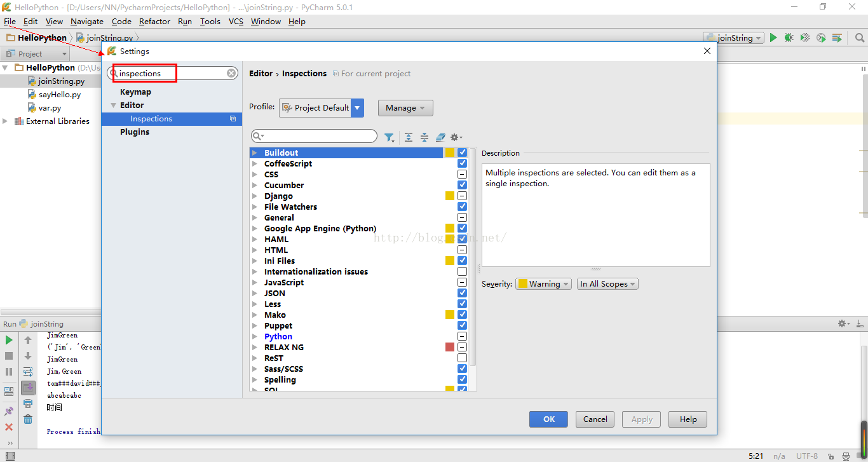Screen dimensions: 868x462
Task: Click the Help button in Settings dialog
Action: click(x=688, y=419)
